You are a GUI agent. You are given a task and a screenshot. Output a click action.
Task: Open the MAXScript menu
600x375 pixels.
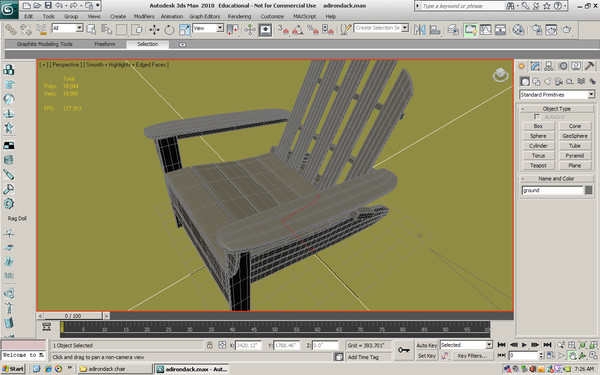(x=305, y=16)
